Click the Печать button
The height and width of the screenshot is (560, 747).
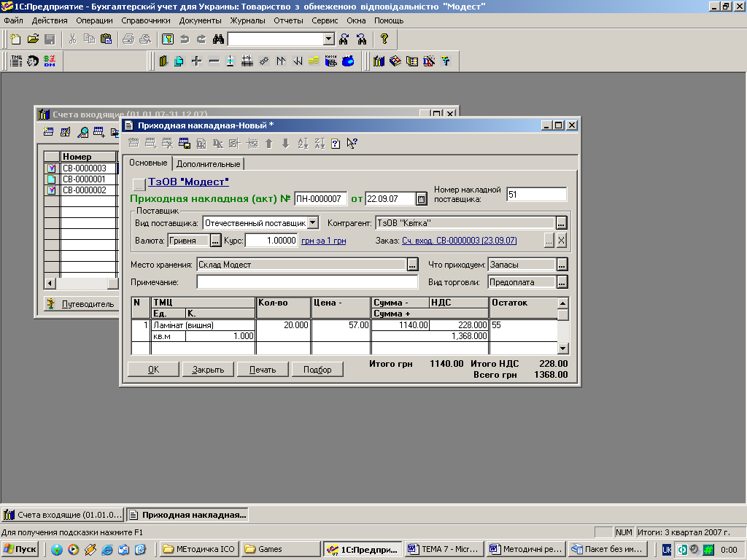[263, 370]
